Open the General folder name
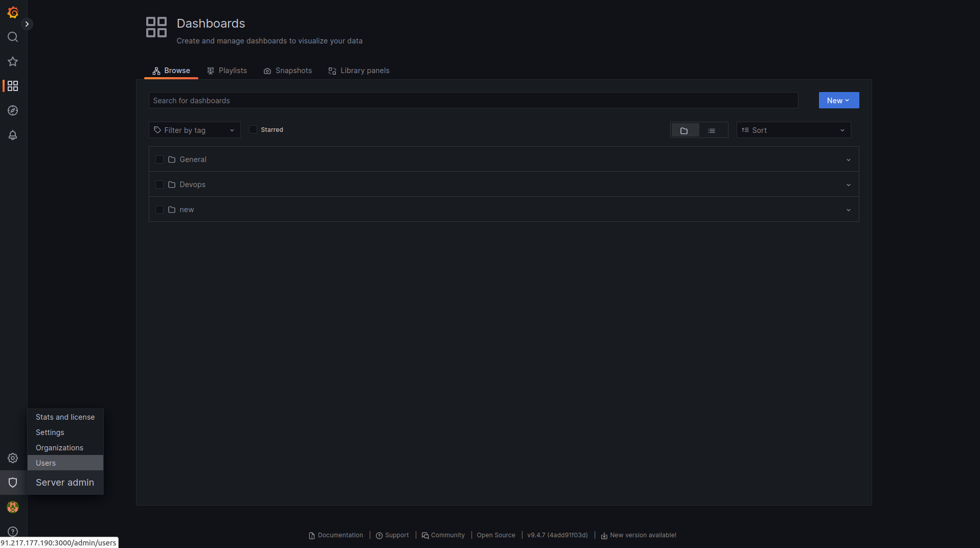The image size is (980, 548). coord(193,159)
